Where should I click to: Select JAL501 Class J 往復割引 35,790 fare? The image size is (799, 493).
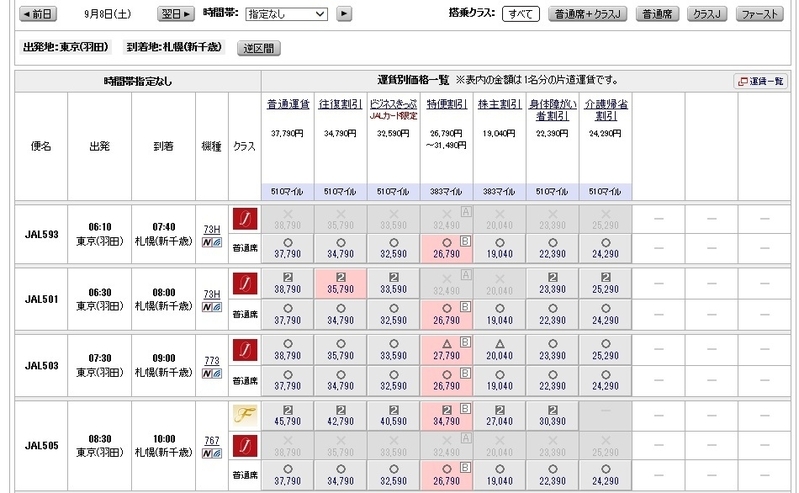(340, 283)
